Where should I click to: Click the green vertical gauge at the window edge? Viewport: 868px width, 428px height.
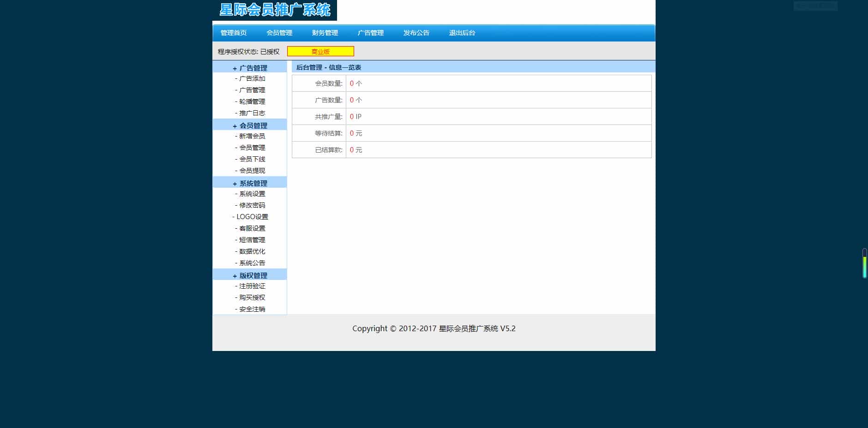(x=865, y=263)
